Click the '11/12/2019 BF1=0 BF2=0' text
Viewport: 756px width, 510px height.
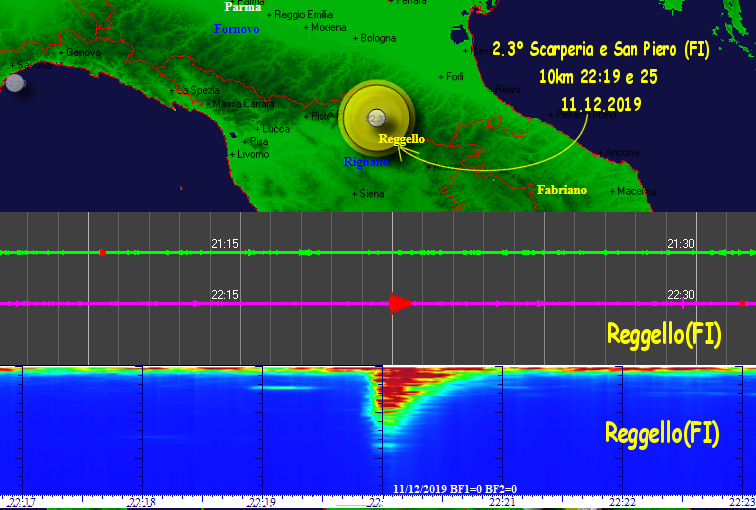[x=455, y=489]
